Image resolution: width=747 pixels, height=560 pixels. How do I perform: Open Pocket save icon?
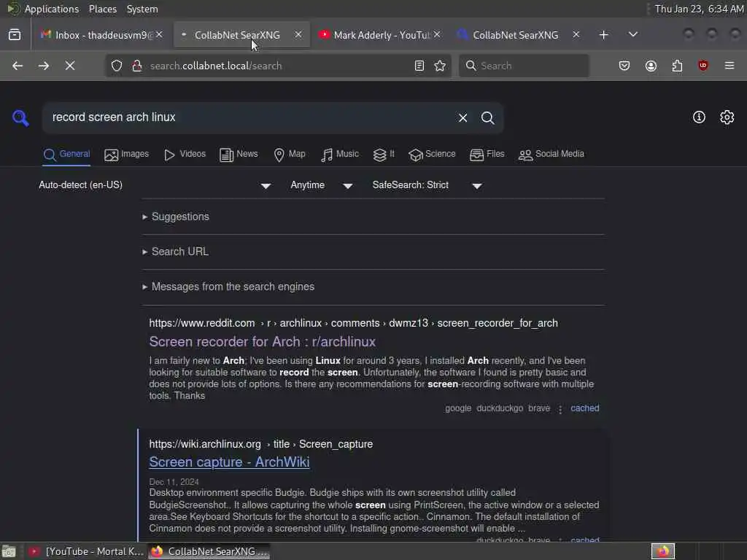624,66
